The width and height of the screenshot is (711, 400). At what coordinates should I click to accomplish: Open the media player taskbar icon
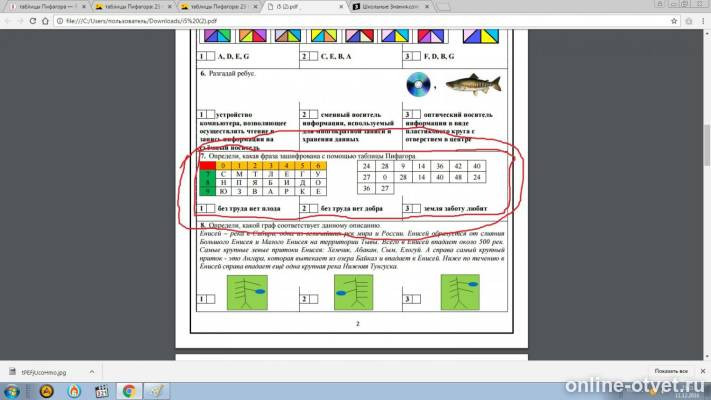[102, 390]
